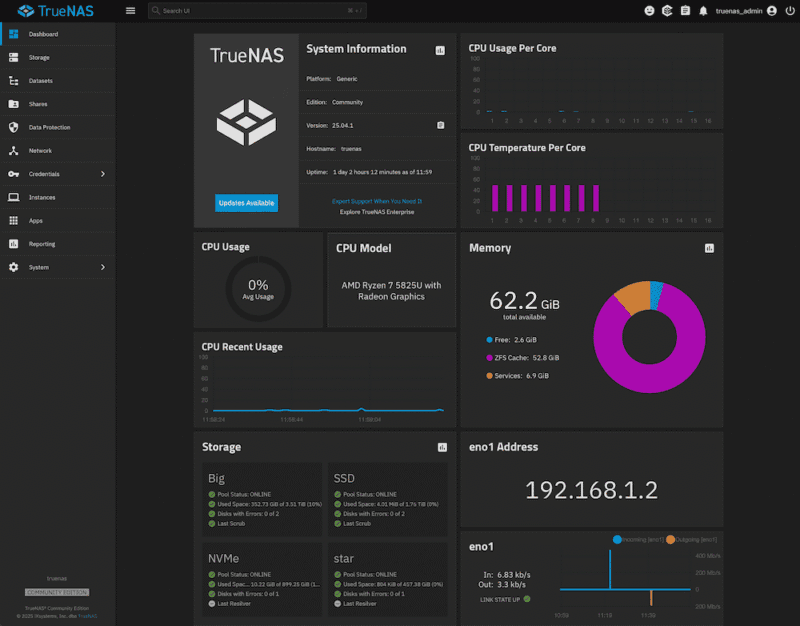Click the orange Services legend dot
800x626 pixels.
tap(489, 376)
